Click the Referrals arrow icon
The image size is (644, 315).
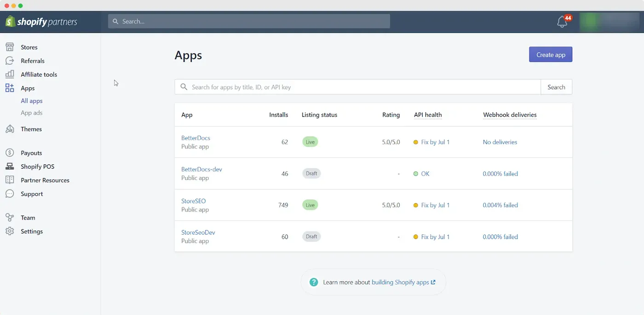(x=10, y=61)
